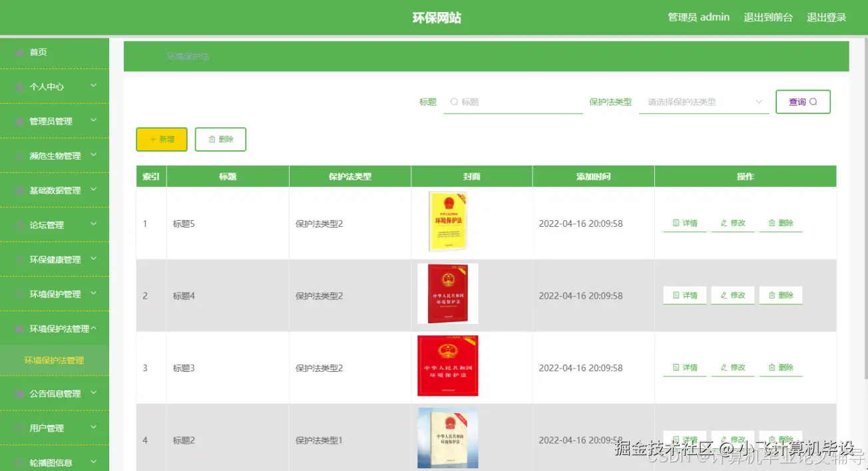Click the icon beside 环保健康管理
Image resolution: width=868 pixels, height=471 pixels.
point(19,259)
